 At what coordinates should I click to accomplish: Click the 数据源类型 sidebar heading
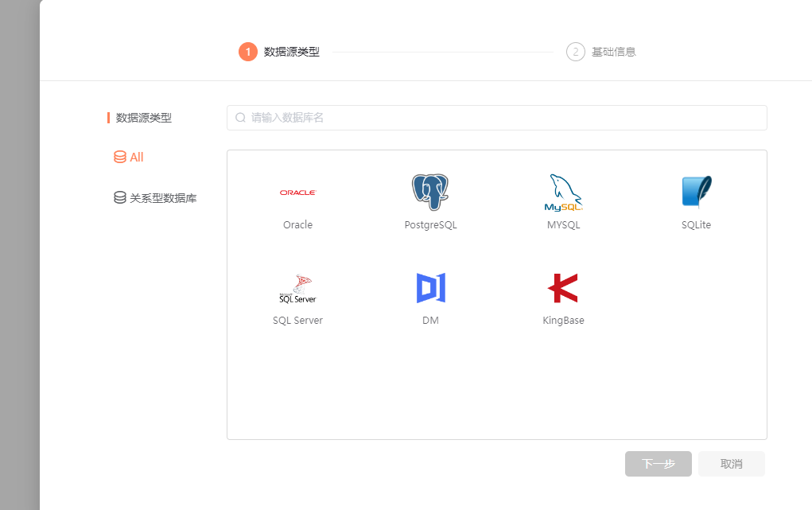(143, 118)
